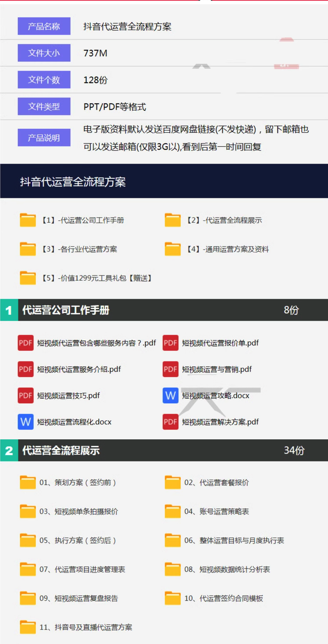Click the folder name 【1】-代运营公司工作手册
Image resolution: width=328 pixels, height=644 pixels.
[x=82, y=220]
